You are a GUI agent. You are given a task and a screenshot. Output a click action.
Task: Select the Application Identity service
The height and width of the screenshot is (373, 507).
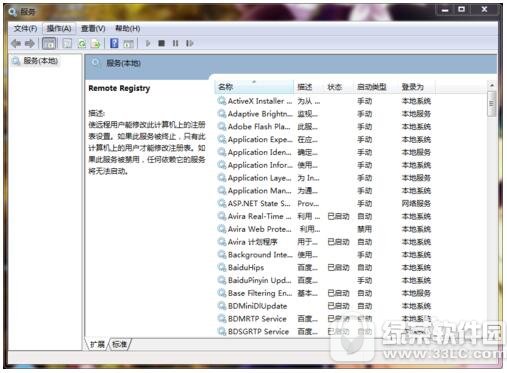pos(324,152)
